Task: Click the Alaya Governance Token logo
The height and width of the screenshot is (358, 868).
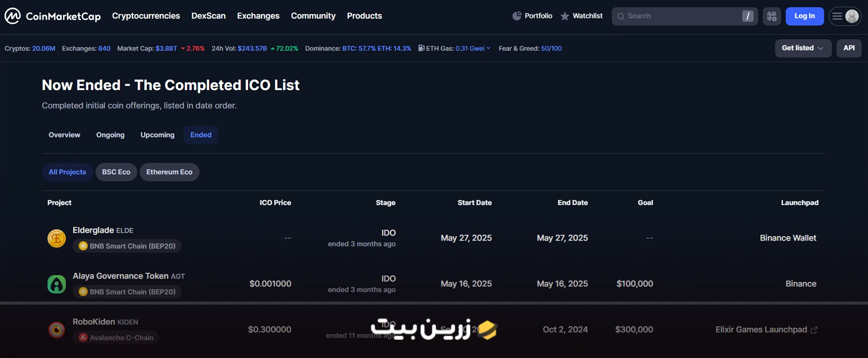Action: 56,284
